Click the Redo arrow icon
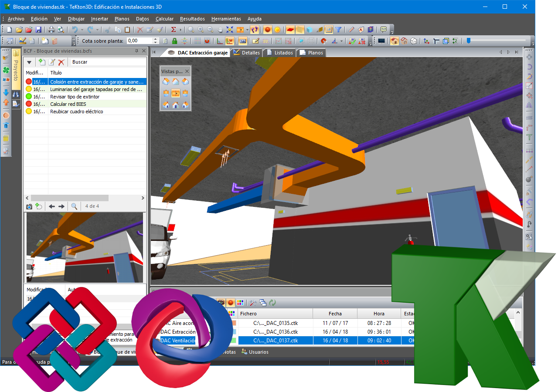Screen dimensions: 558x392 tap(90, 30)
